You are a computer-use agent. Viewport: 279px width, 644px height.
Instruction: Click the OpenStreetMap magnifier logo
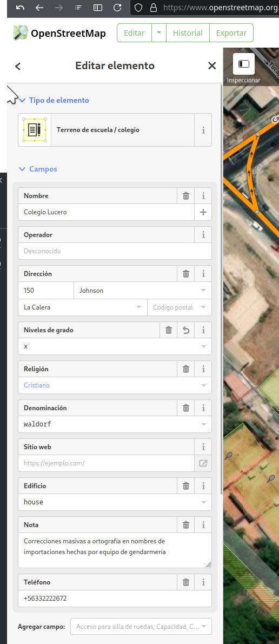click(x=21, y=33)
